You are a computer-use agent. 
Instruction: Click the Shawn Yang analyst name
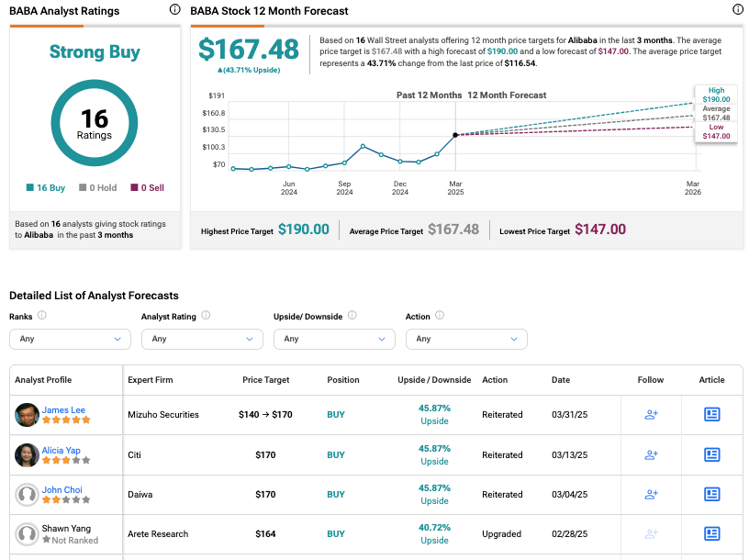66,529
